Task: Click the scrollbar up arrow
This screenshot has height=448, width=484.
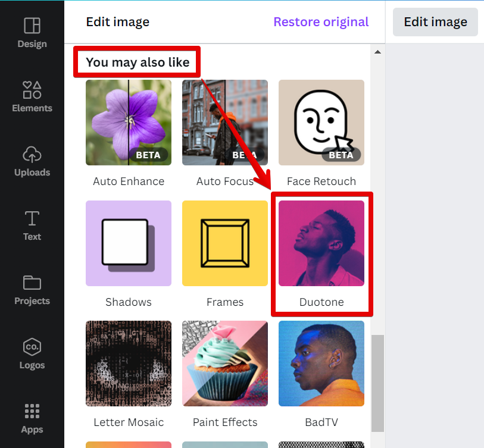Action: click(x=377, y=52)
